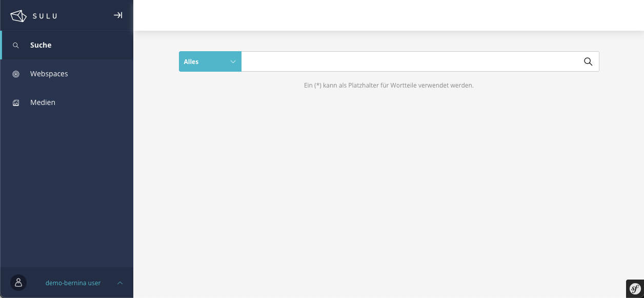Image resolution: width=644 pixels, height=298 pixels.
Task: Click the magnifier icon beside Suche
Action: [x=16, y=45]
